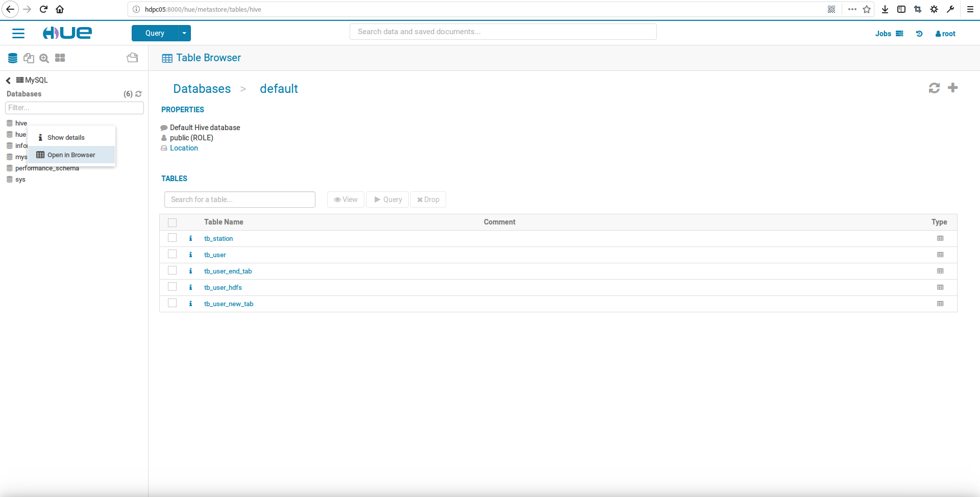Click the View button
The height and width of the screenshot is (497, 980).
pyautogui.click(x=346, y=200)
